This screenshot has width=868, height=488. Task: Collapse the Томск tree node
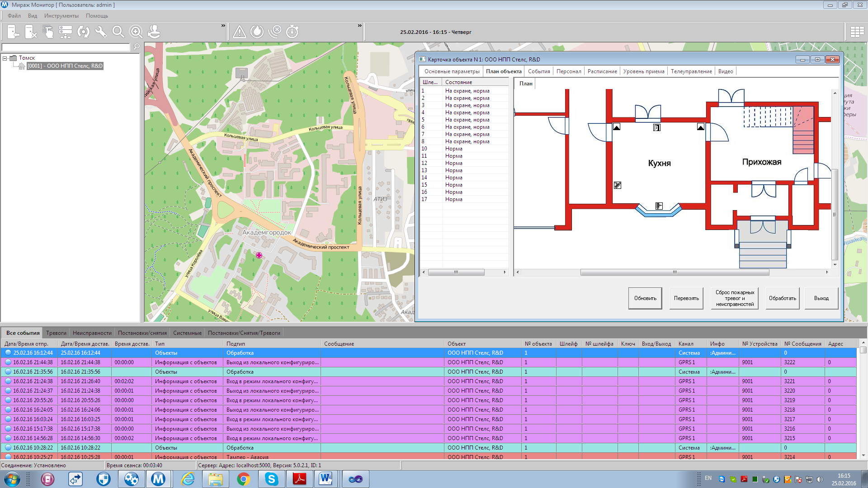click(5, 58)
